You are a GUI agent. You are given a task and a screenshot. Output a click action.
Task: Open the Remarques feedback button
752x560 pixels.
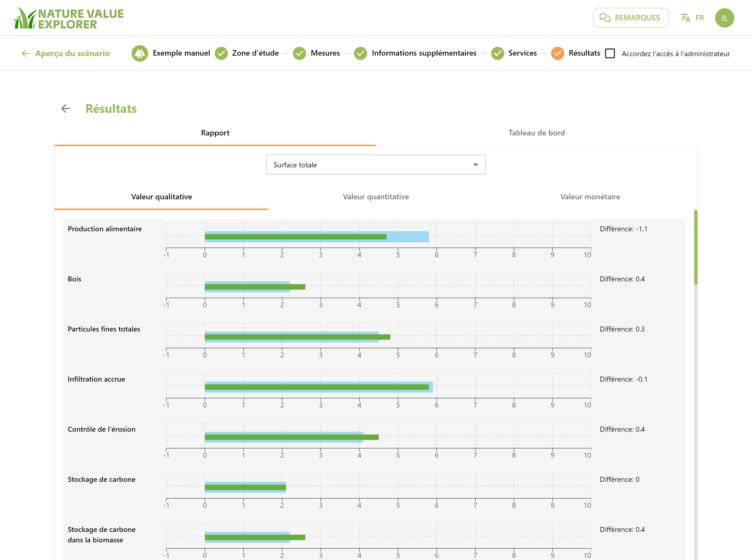tap(630, 18)
